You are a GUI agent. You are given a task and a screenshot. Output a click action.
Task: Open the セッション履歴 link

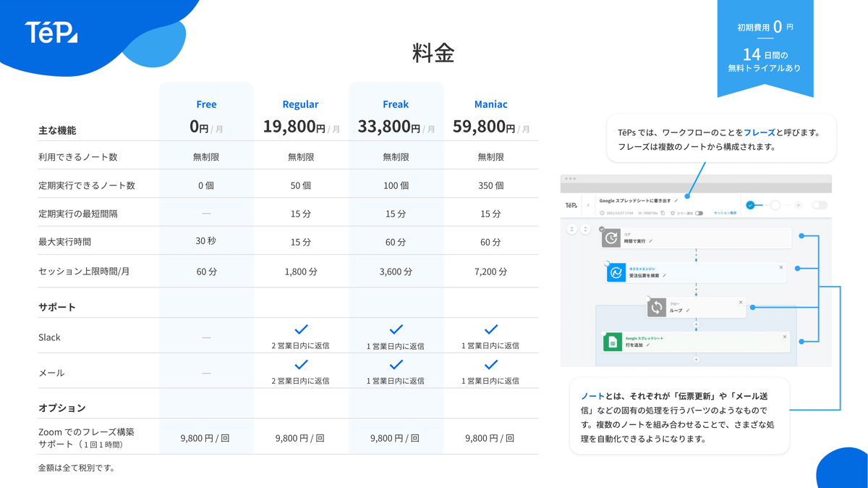tap(725, 213)
